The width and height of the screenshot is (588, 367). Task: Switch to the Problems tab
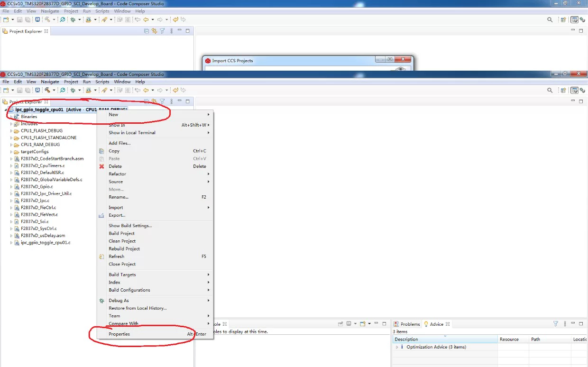click(407, 324)
